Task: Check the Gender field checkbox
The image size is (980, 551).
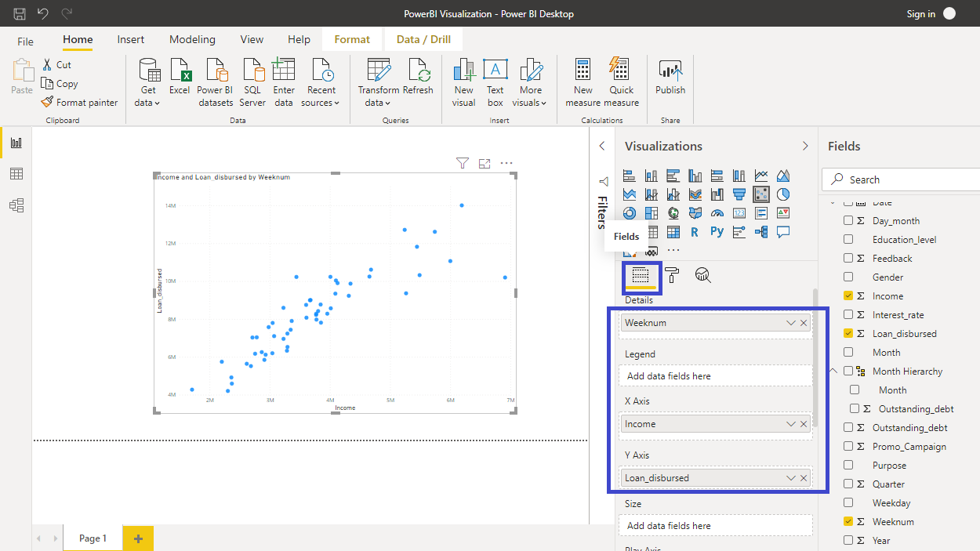Action: pyautogui.click(x=848, y=277)
